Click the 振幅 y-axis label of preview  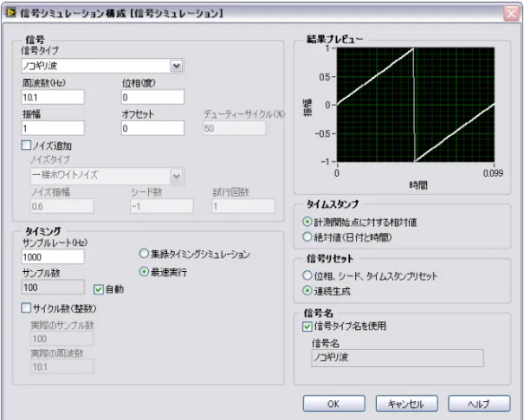(307, 107)
